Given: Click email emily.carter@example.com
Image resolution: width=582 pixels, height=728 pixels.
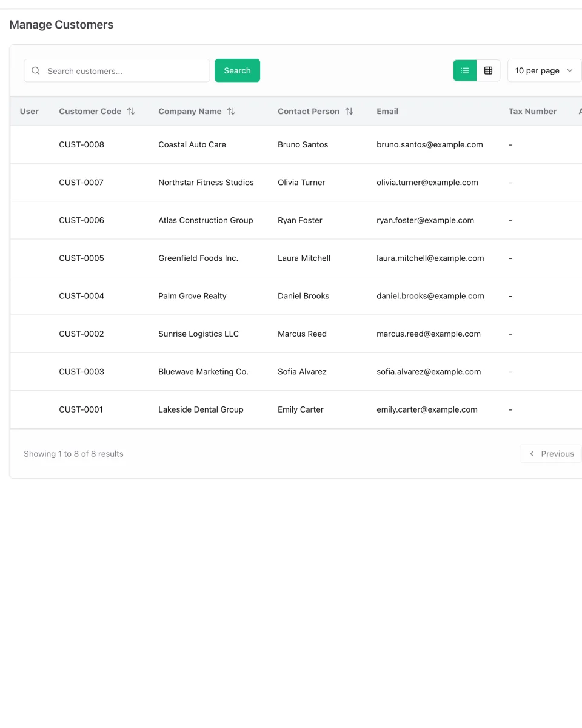Looking at the screenshot, I should (427, 409).
